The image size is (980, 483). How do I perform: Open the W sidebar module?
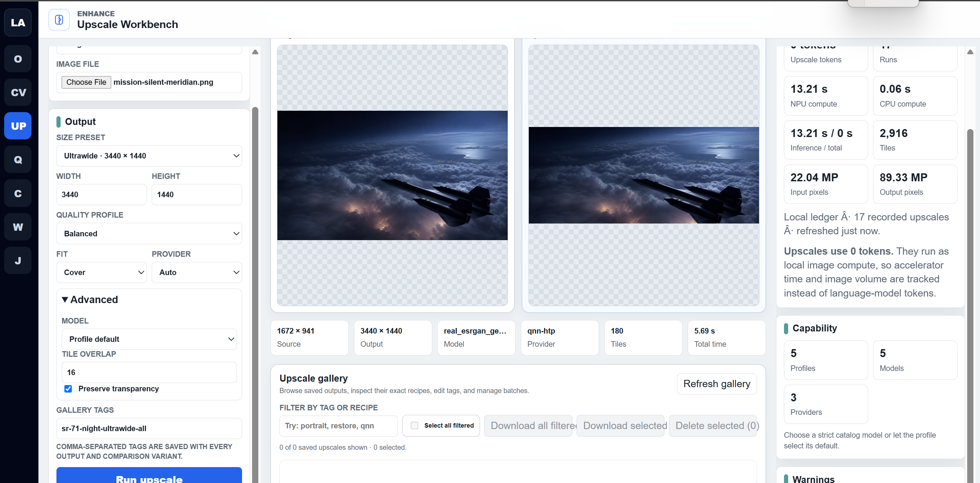click(x=18, y=227)
